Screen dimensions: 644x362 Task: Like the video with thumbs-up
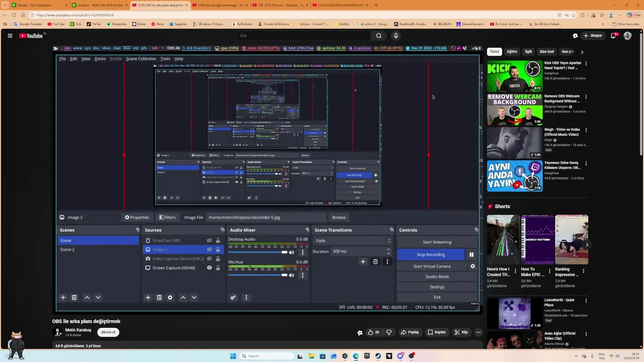[x=373, y=332]
